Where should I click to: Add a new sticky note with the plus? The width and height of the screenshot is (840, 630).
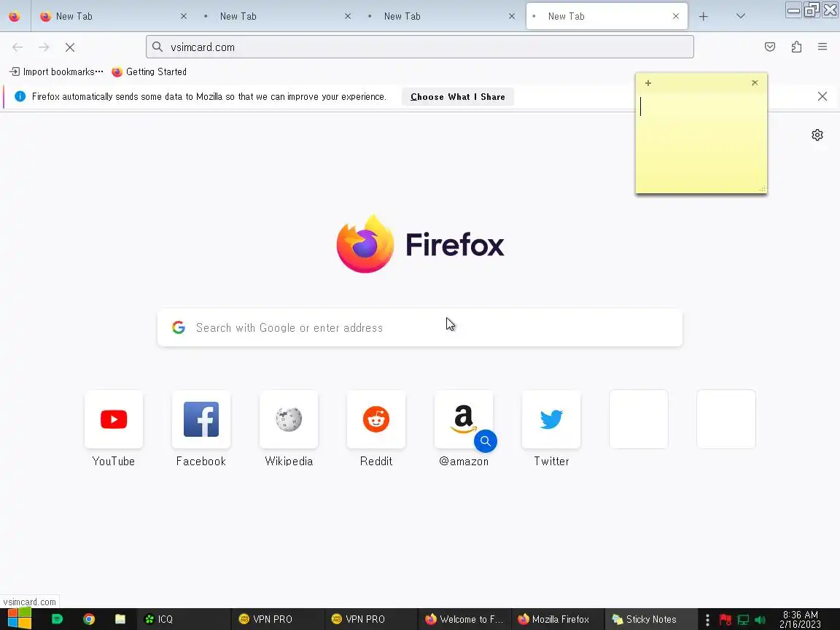tap(648, 83)
